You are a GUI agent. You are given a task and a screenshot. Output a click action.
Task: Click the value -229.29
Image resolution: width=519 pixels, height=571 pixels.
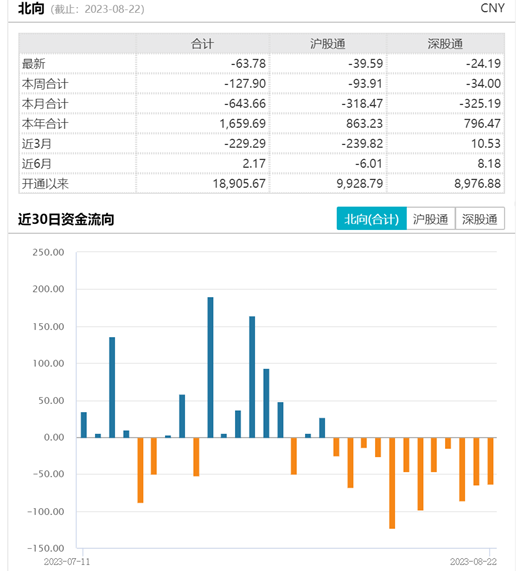(245, 144)
